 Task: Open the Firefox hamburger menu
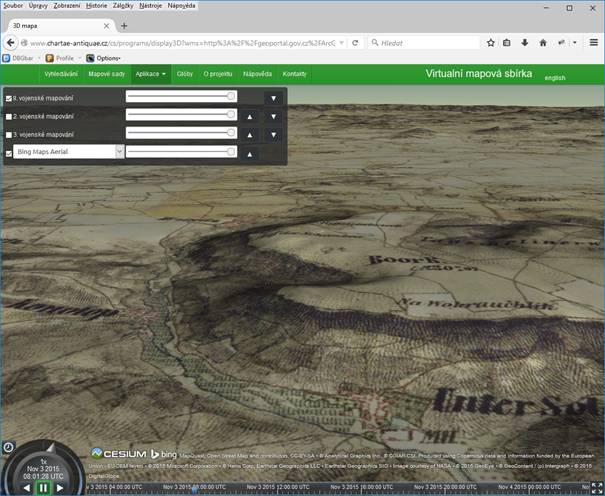(x=594, y=43)
